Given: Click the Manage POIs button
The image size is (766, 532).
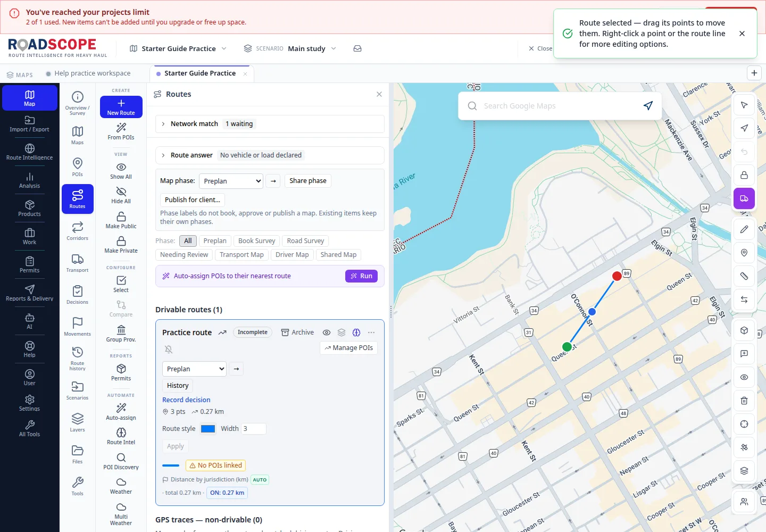Looking at the screenshot, I should 348,348.
